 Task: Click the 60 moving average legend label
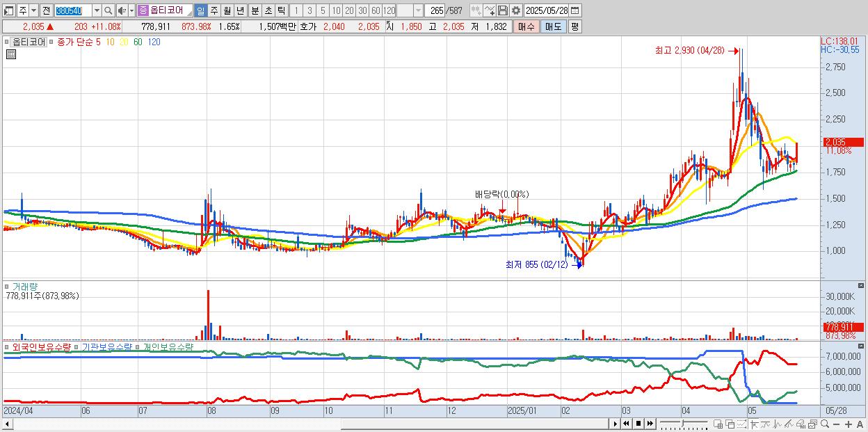(138, 42)
